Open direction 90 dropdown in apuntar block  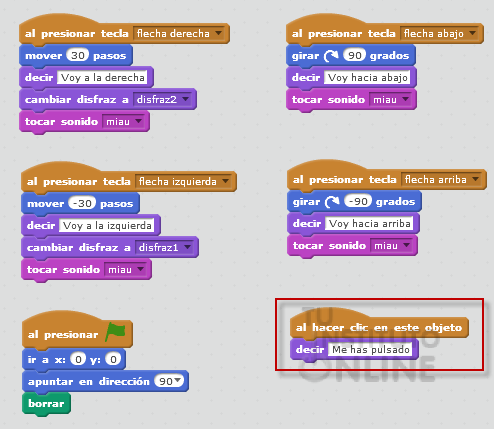click(169, 381)
